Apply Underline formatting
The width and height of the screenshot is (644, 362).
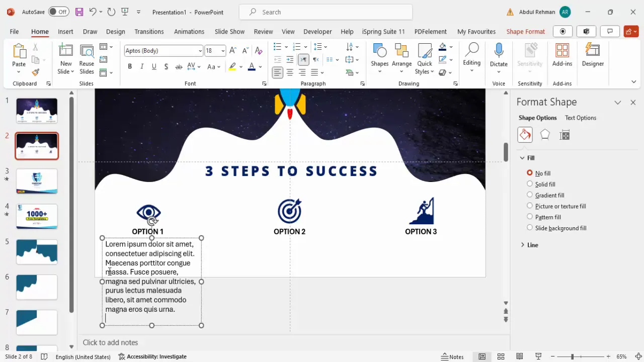tap(154, 66)
